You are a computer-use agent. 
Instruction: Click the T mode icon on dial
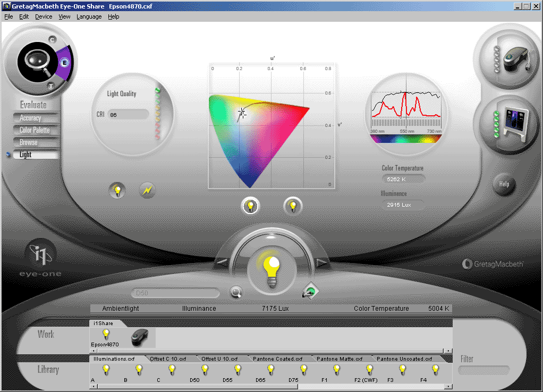tap(50, 86)
